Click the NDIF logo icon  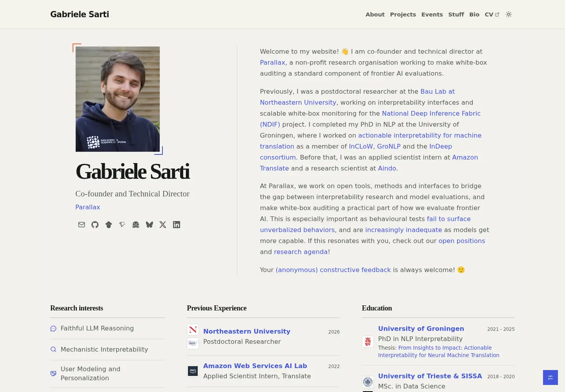[x=193, y=343]
